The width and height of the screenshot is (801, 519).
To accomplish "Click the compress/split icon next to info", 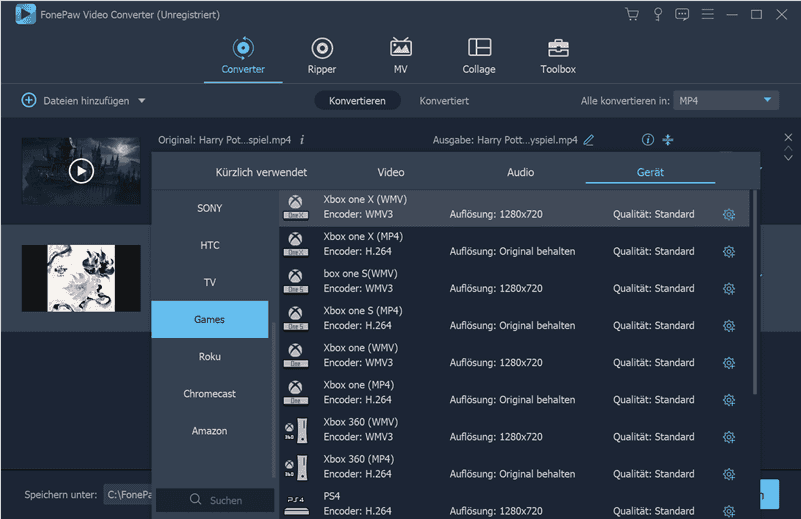I will 668,139.
